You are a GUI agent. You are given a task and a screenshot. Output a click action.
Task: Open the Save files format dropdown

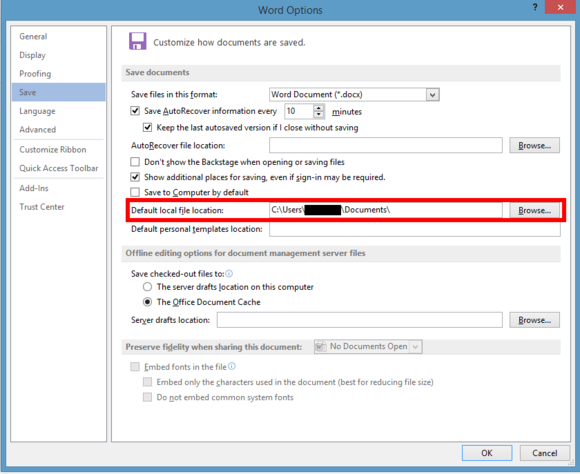click(432, 95)
